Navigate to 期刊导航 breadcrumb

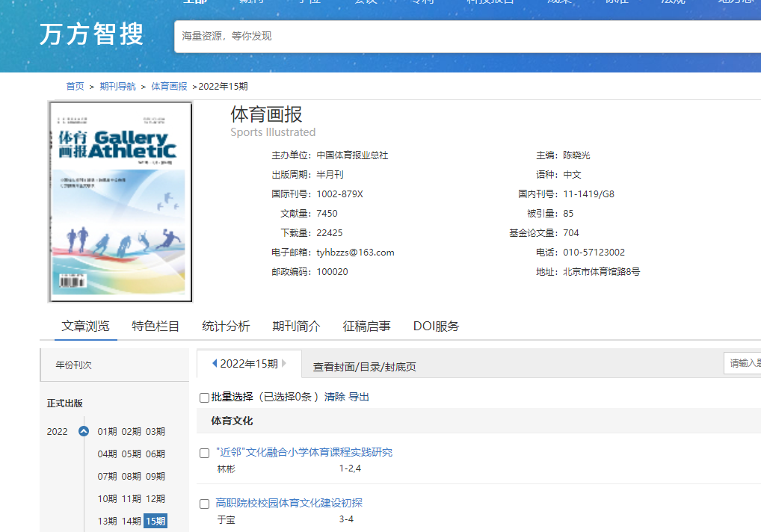click(x=117, y=87)
